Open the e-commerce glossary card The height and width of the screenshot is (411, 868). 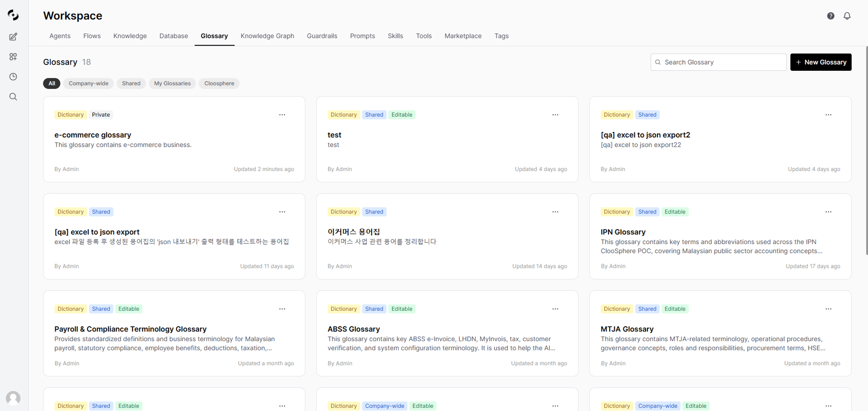(174, 139)
